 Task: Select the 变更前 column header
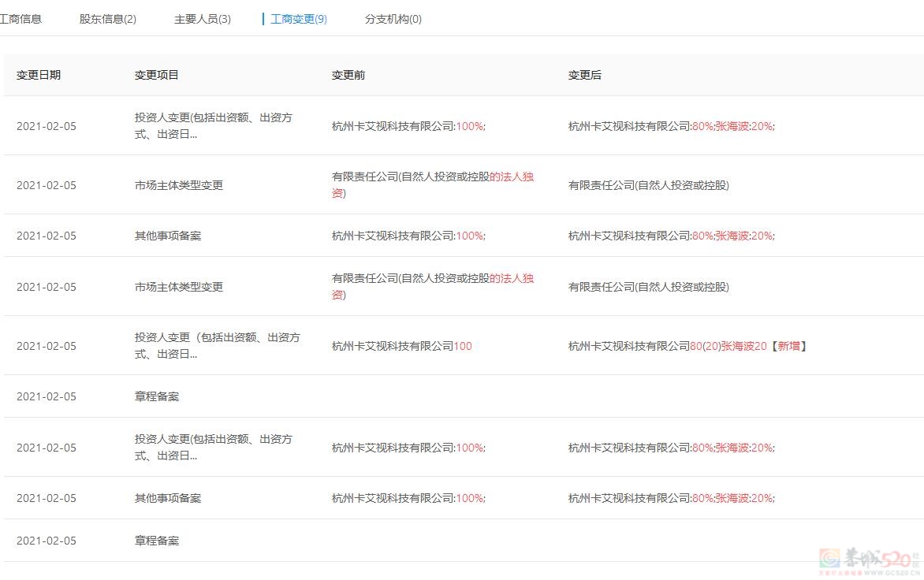pyautogui.click(x=348, y=75)
